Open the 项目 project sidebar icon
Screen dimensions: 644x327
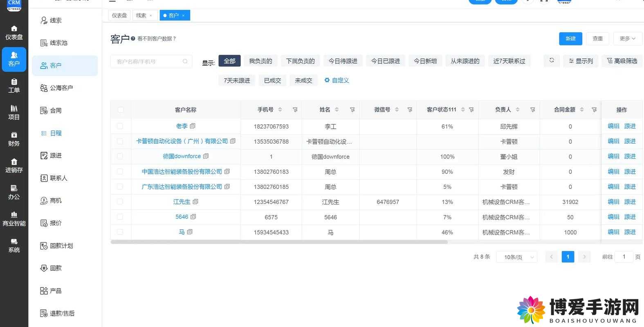coord(14,112)
